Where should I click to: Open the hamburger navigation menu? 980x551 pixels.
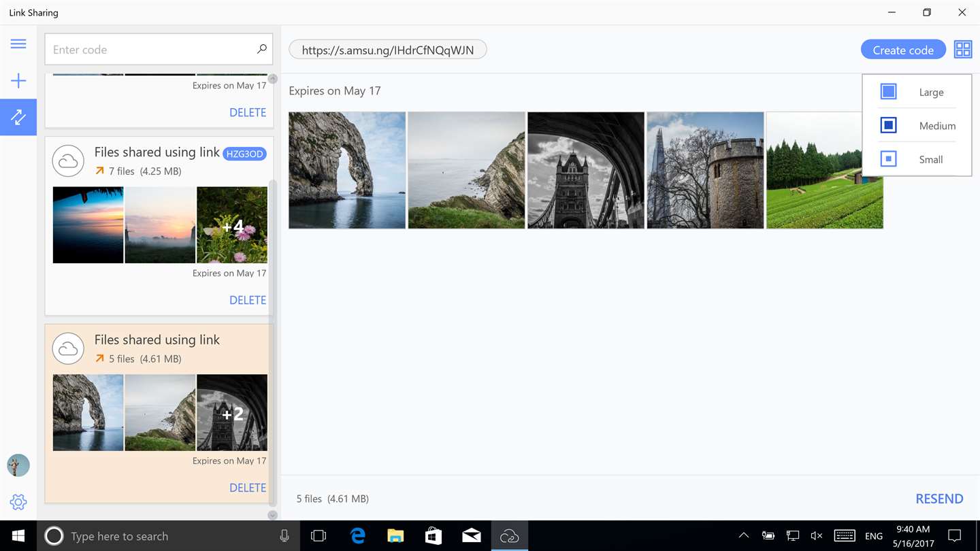pyautogui.click(x=18, y=44)
